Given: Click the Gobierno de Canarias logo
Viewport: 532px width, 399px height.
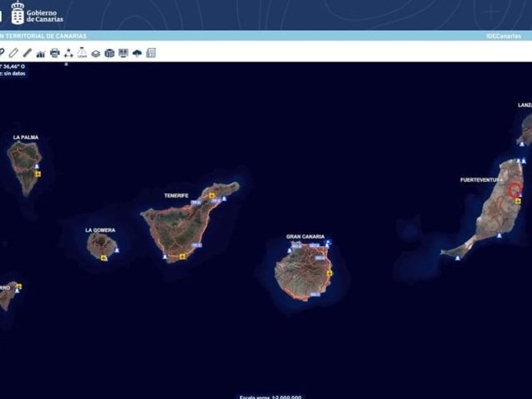Looking at the screenshot, I should pyautogui.click(x=37, y=13).
